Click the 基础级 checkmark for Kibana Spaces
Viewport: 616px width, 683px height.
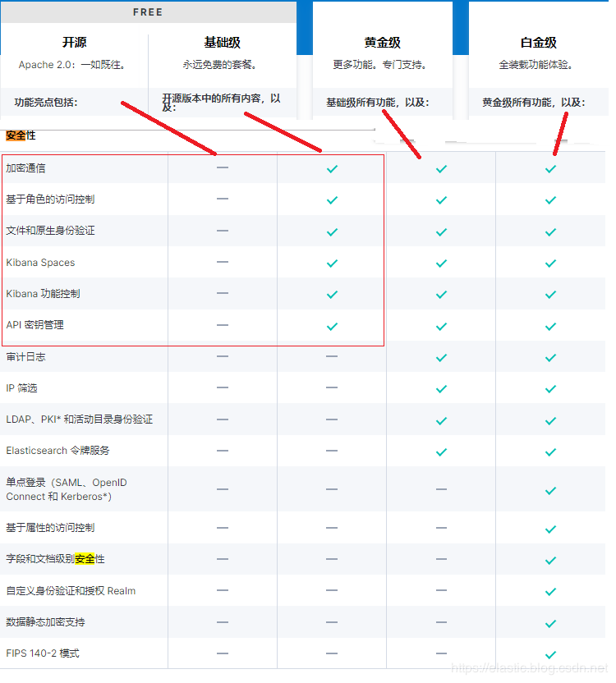(332, 263)
